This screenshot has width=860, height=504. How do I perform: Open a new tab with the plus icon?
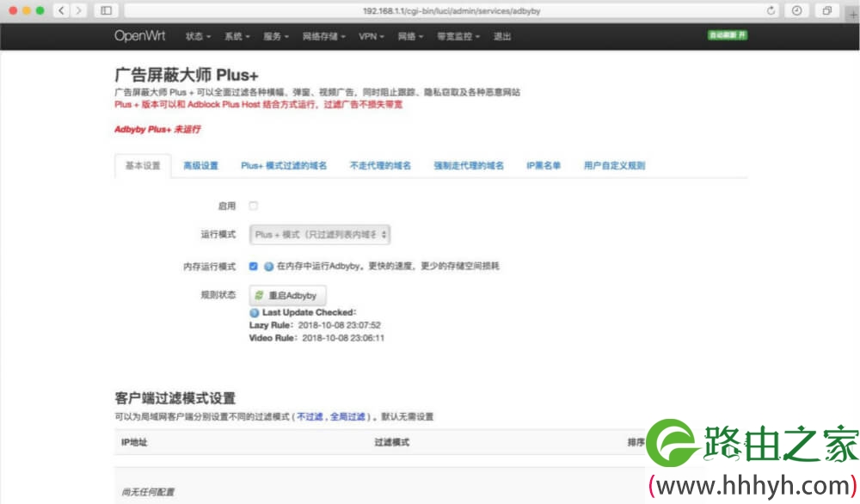(853, 13)
